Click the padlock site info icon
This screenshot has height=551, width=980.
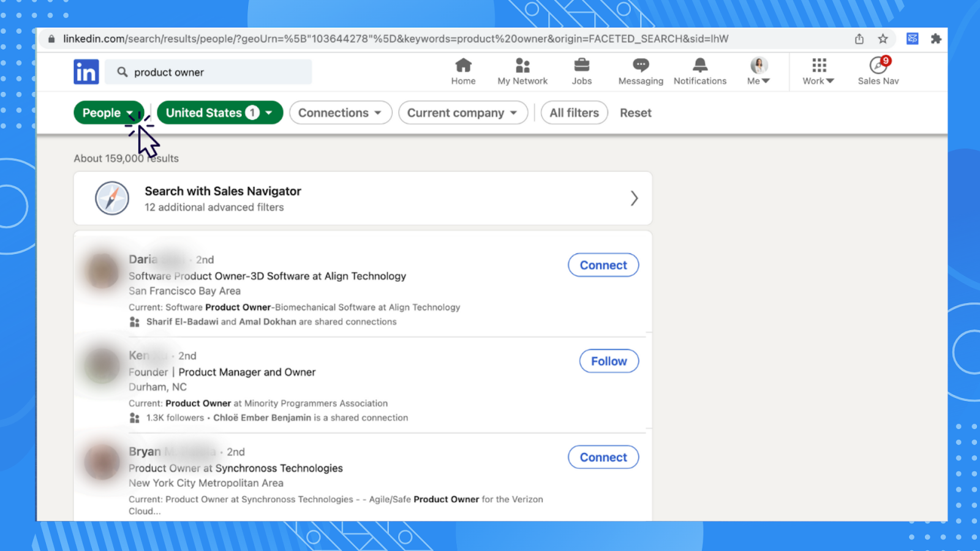[51, 39]
